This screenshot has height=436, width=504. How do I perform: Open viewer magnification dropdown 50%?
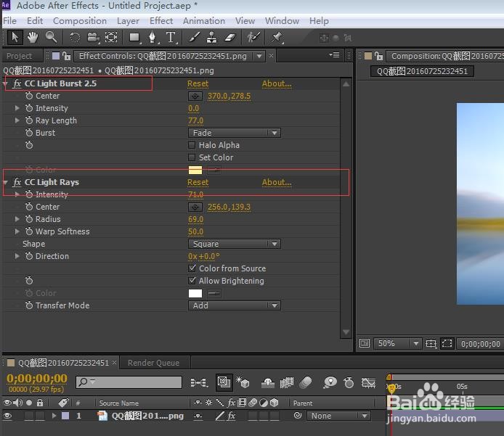pos(397,344)
